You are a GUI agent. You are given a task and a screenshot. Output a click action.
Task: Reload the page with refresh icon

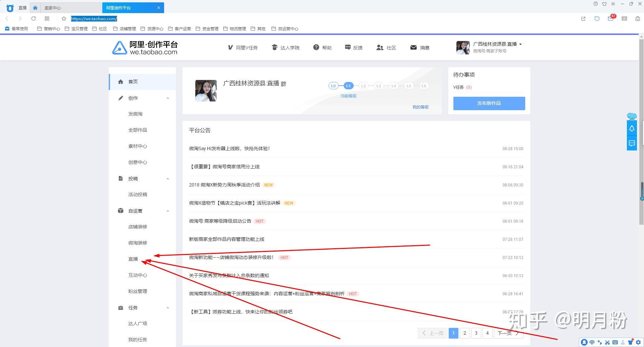tap(34, 18)
